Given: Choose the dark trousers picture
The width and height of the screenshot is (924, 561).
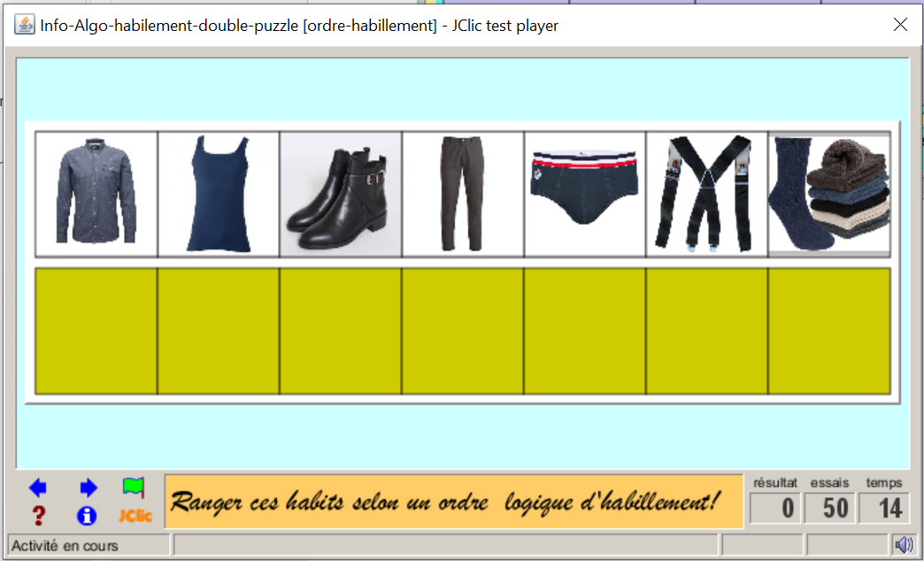Looking at the screenshot, I should 463,194.
